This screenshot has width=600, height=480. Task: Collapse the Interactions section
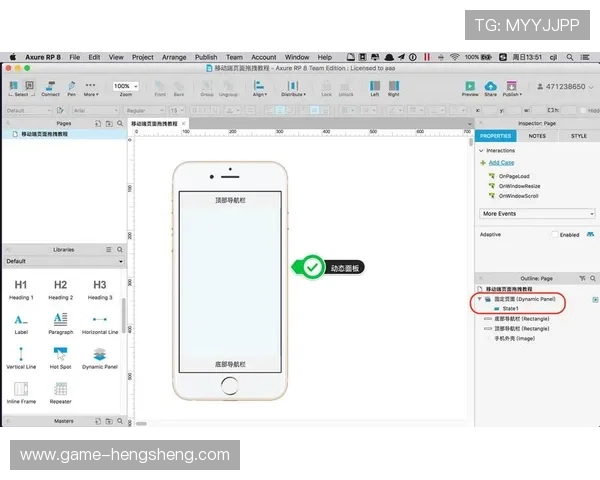coord(481,151)
